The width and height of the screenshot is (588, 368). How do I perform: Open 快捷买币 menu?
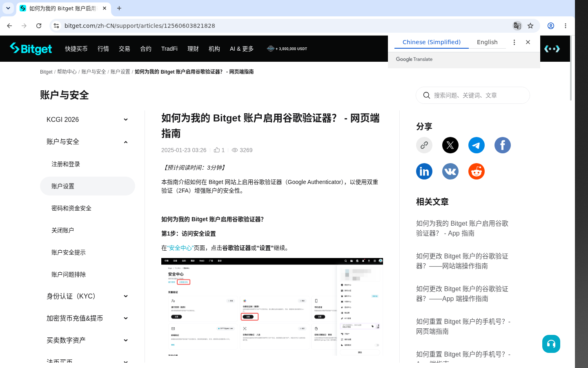coord(76,49)
